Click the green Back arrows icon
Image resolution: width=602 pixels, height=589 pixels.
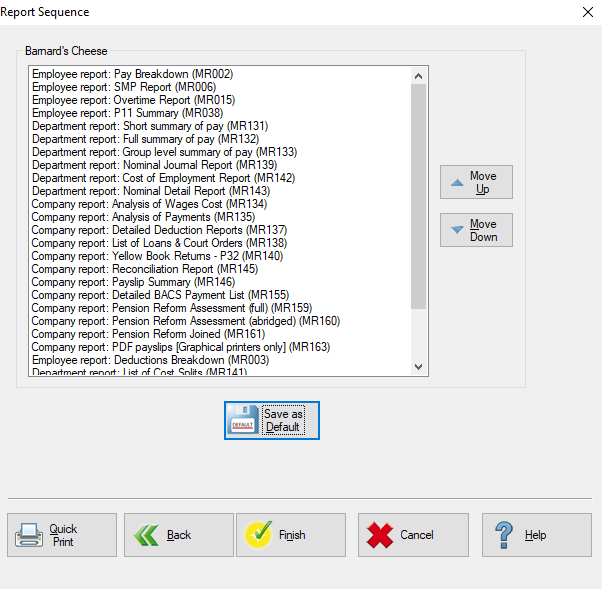[146, 535]
